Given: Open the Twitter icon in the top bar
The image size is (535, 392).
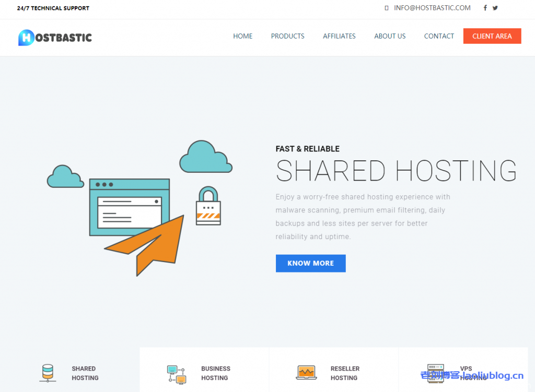Looking at the screenshot, I should pos(495,8).
